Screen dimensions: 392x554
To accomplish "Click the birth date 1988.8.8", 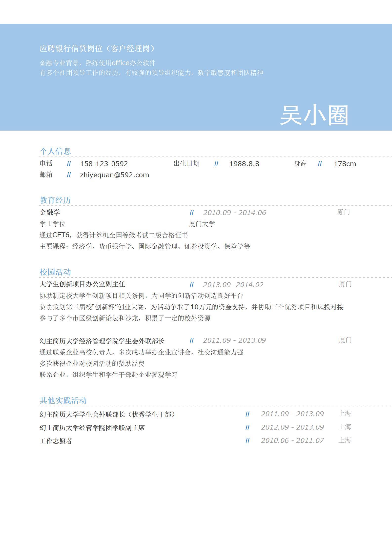I will coord(244,164).
